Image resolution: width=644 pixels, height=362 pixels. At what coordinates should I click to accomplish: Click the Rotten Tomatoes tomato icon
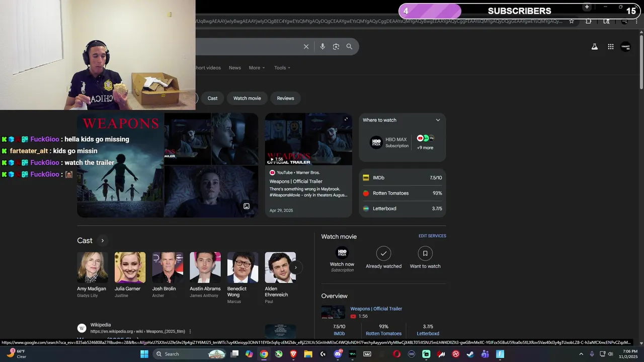(366, 193)
